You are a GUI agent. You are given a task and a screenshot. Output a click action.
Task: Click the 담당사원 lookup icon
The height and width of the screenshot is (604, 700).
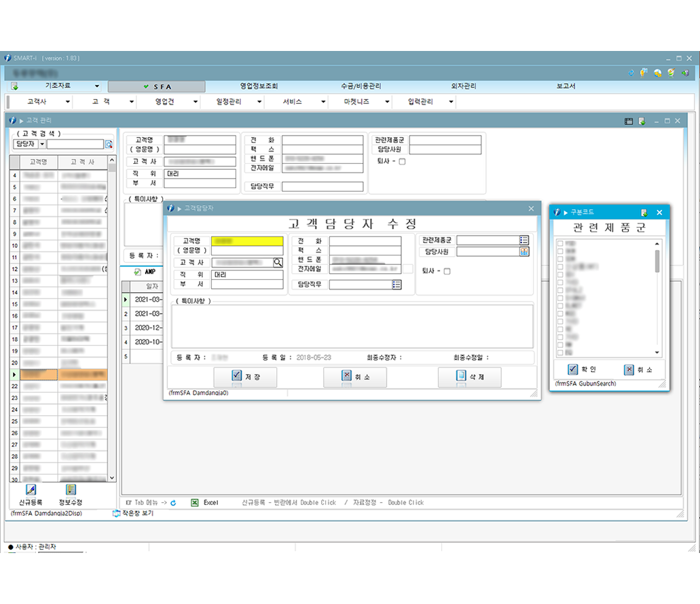click(x=523, y=251)
